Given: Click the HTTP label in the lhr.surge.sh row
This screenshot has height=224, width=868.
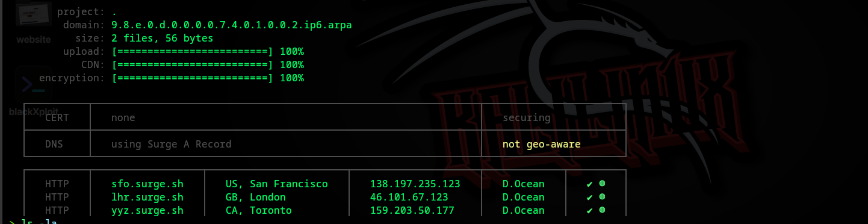Looking at the screenshot, I should coord(57,198).
